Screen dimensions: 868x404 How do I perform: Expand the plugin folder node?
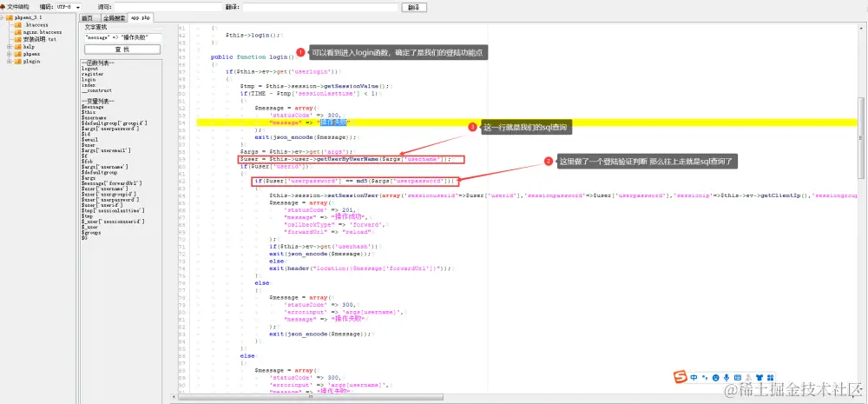pos(10,61)
